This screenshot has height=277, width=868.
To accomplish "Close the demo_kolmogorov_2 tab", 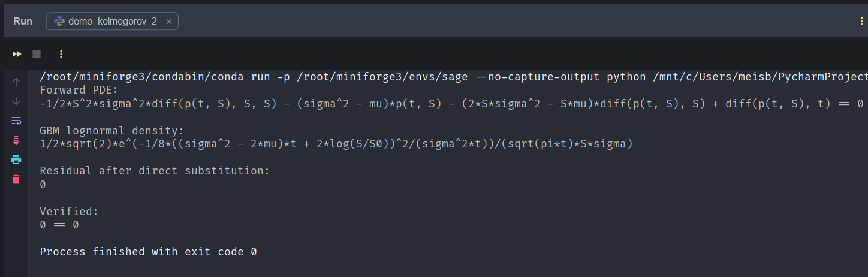I will [169, 22].
